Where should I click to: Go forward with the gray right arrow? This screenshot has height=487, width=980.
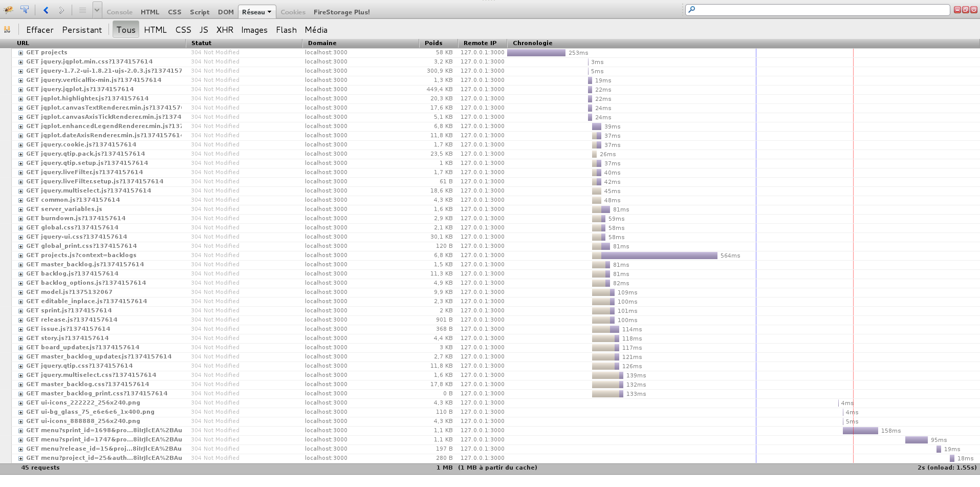pyautogui.click(x=61, y=10)
